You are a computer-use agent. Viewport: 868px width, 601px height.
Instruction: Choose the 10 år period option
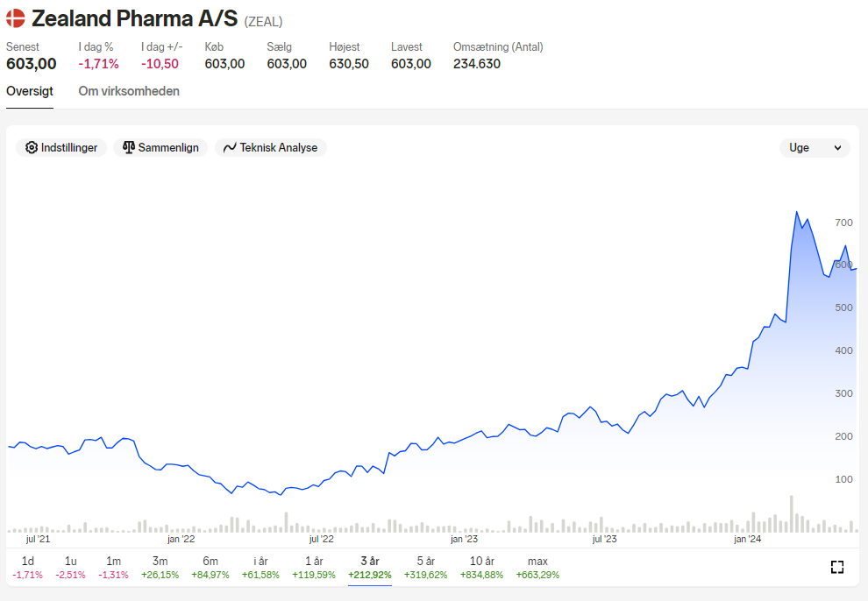click(481, 568)
